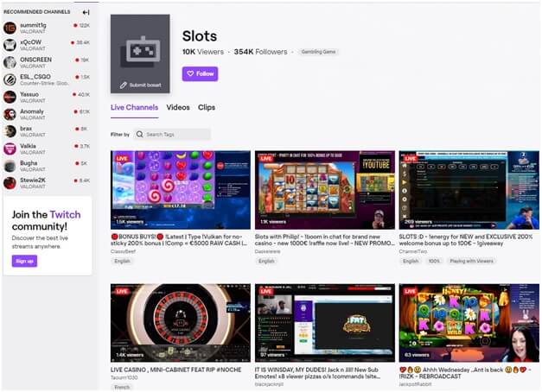542x392 pixels.
Task: Click the Submit boxart pencil icon
Action: 124,85
